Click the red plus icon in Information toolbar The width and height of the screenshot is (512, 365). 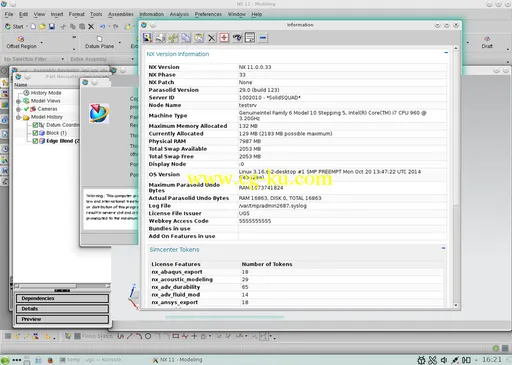tap(224, 38)
